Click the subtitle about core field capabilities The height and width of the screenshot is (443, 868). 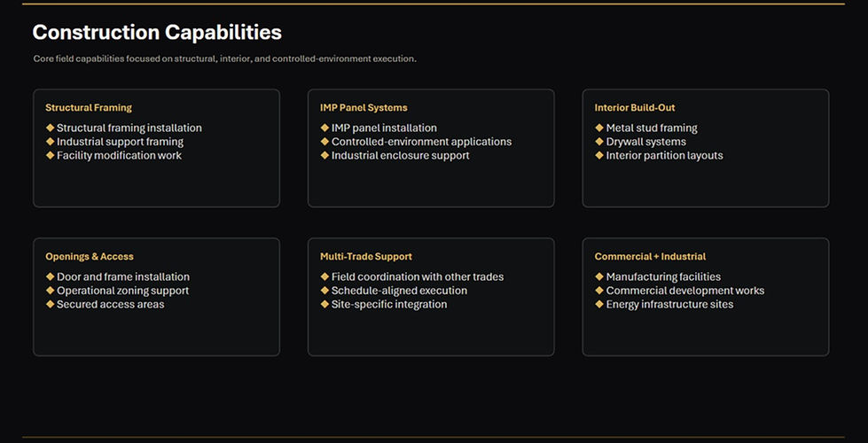[224, 58]
